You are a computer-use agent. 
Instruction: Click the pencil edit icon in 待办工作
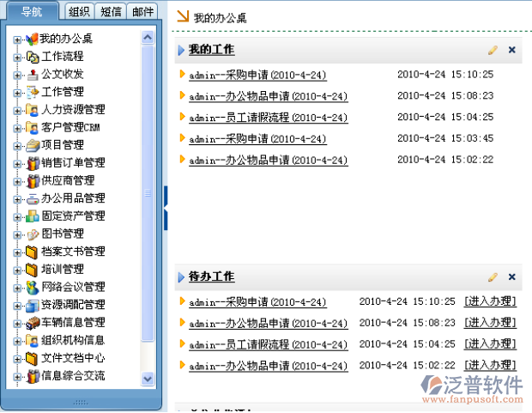click(493, 277)
